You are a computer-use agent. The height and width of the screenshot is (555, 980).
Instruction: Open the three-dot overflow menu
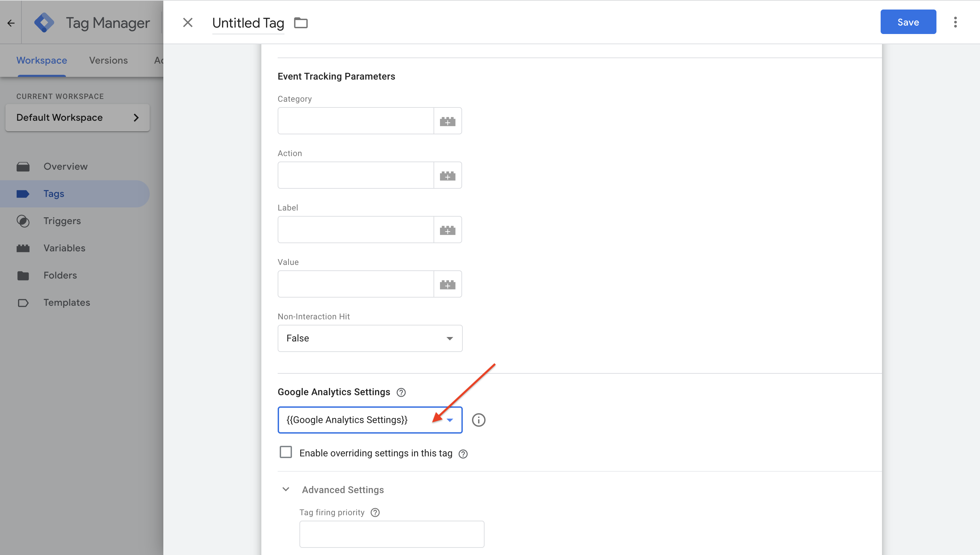click(x=955, y=22)
